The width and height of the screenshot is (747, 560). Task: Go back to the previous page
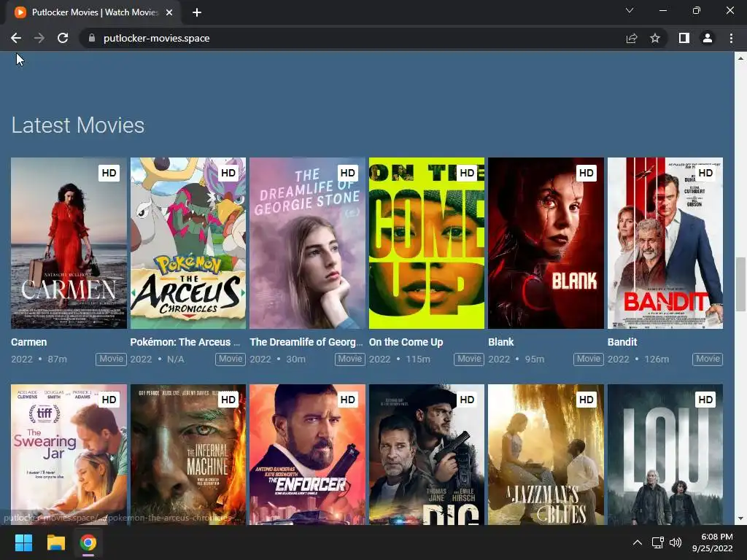(x=16, y=38)
